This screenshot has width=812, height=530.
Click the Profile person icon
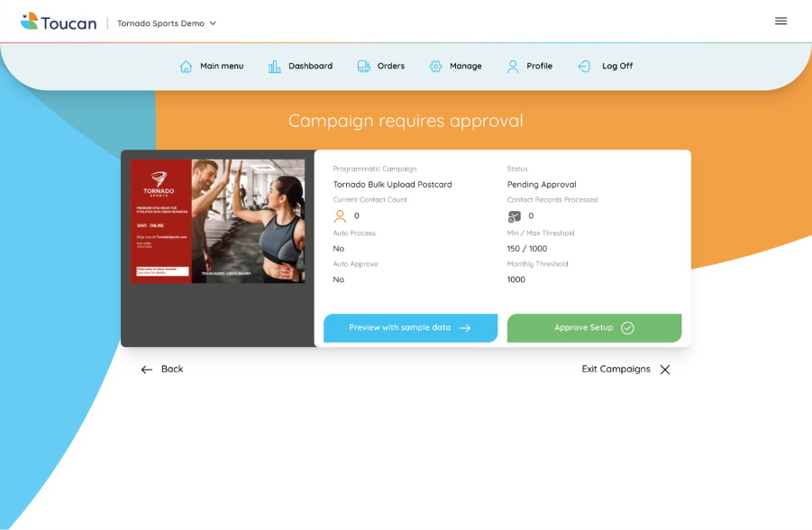(x=513, y=67)
